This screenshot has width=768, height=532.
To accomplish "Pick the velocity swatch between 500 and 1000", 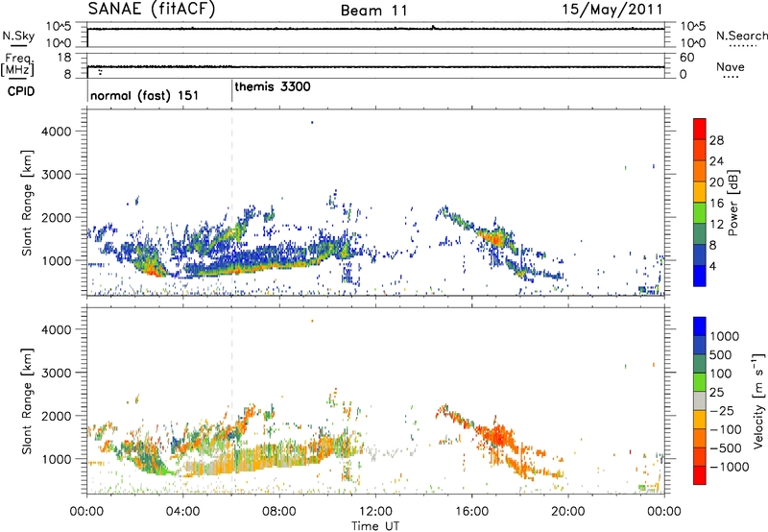I will click(x=700, y=345).
